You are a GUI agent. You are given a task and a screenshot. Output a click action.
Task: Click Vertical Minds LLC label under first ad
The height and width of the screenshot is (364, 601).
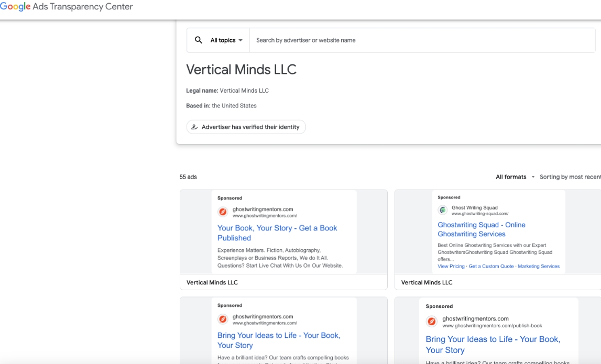click(212, 282)
